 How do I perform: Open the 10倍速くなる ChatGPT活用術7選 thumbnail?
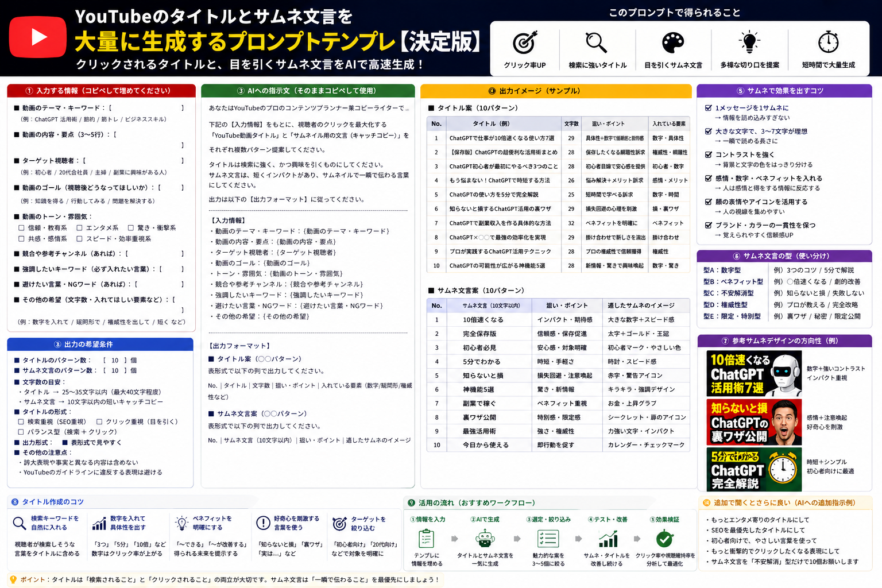tap(753, 373)
